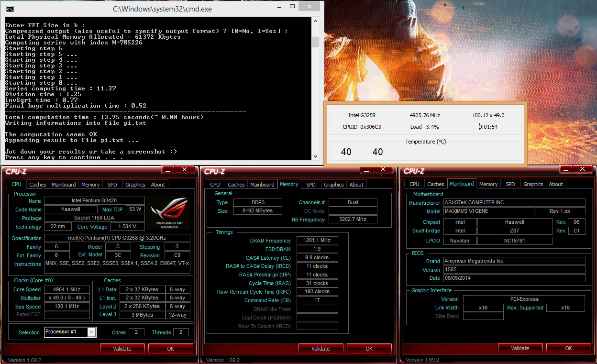Image resolution: width=597 pixels, height=364 pixels.
Task: Click the Load 3.4% reading in monitor widget
Action: 425,127
